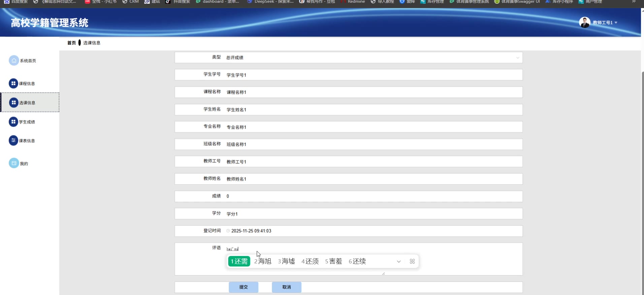644x295 pixels.
Task: Open the input method grid icon
Action: pyautogui.click(x=412, y=261)
